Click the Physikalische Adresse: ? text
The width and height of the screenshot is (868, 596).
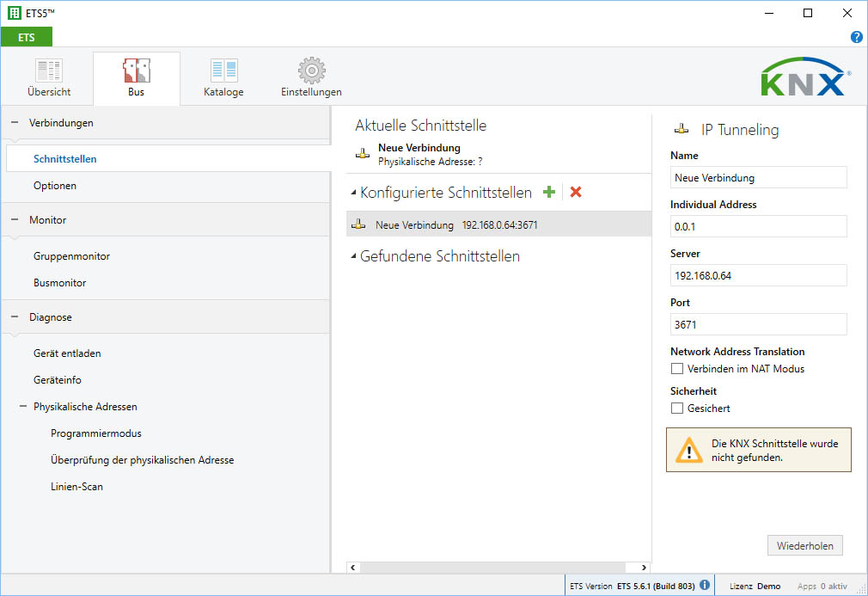(430, 162)
